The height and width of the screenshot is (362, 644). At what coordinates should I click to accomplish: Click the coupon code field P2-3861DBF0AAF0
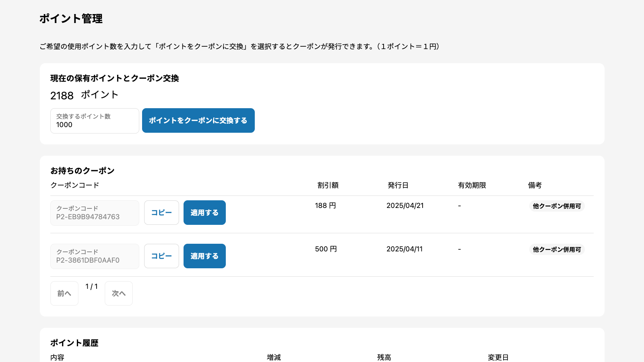pos(95,256)
